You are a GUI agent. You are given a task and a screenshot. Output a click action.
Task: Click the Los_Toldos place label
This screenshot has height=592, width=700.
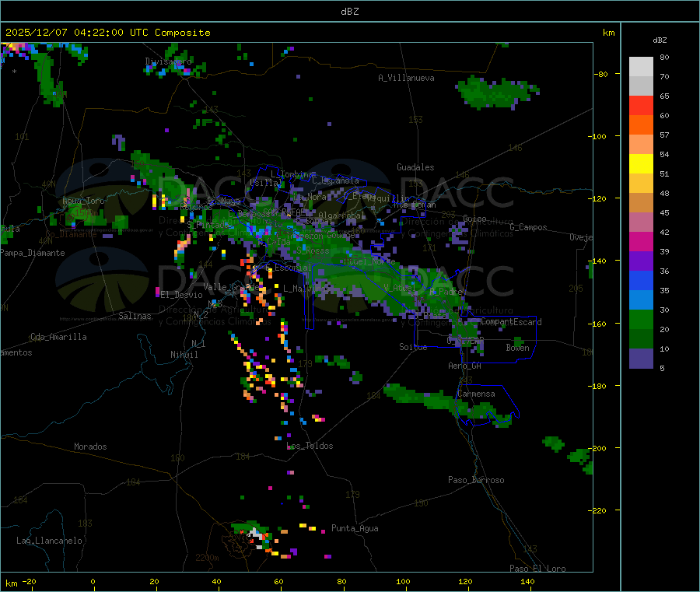[310, 446]
